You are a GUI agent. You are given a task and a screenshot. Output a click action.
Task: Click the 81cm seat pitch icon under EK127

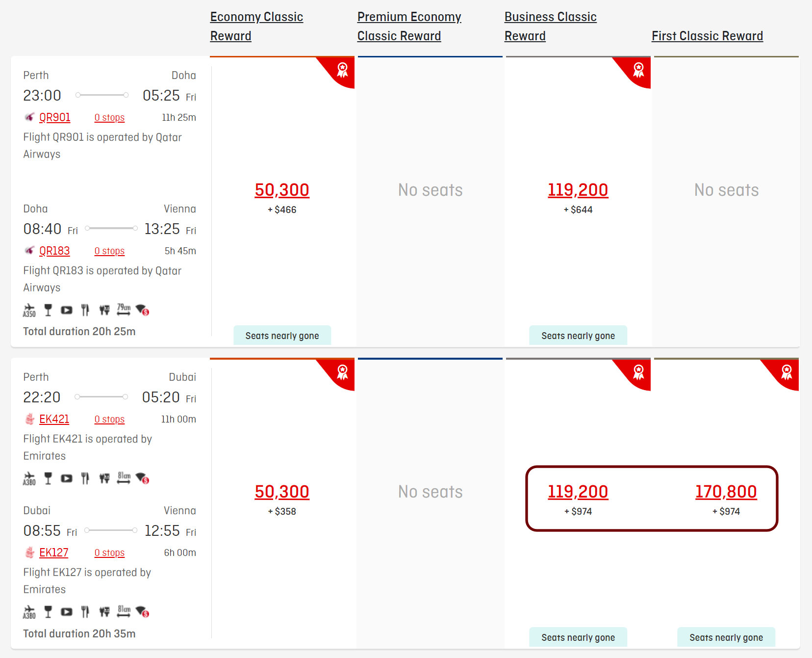pos(124,611)
